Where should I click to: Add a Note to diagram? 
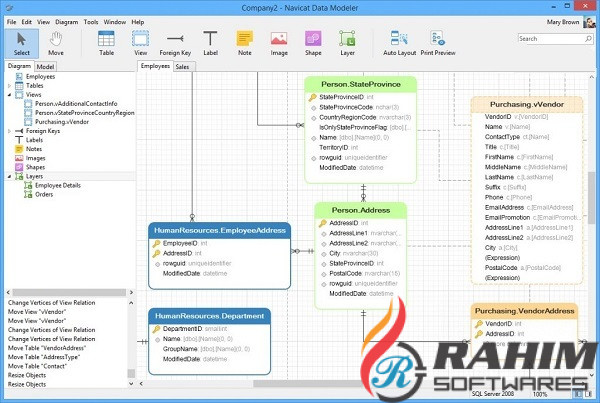pyautogui.click(x=245, y=44)
